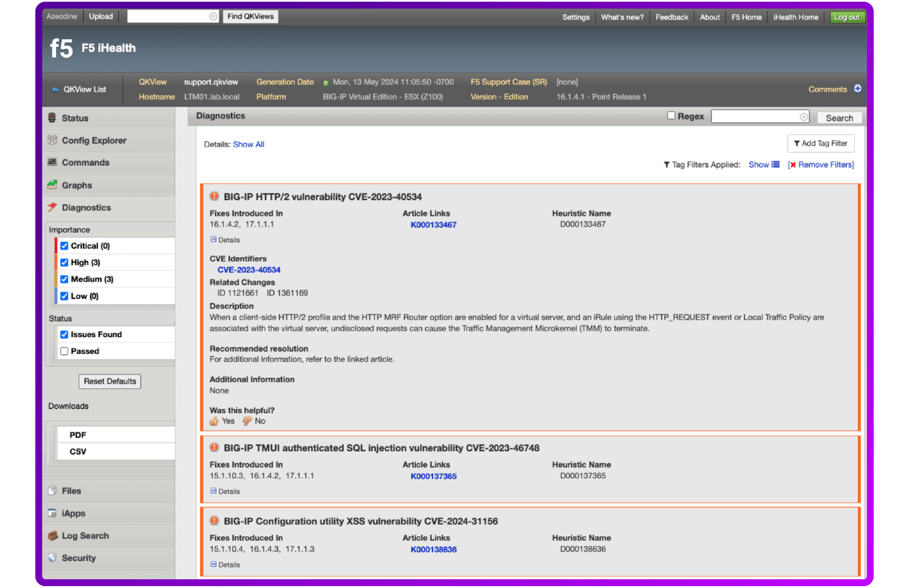Click Reset Defaults button
The height and width of the screenshot is (588, 909).
[x=110, y=381]
